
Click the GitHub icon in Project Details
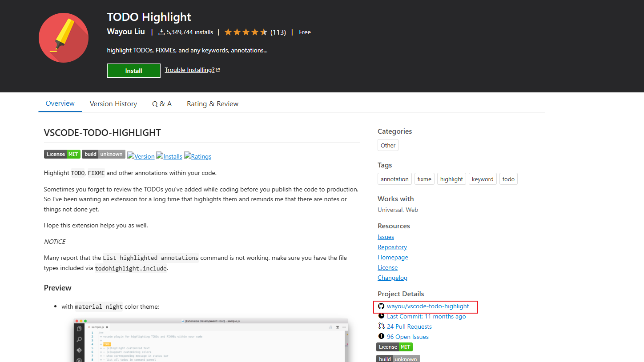(381, 306)
